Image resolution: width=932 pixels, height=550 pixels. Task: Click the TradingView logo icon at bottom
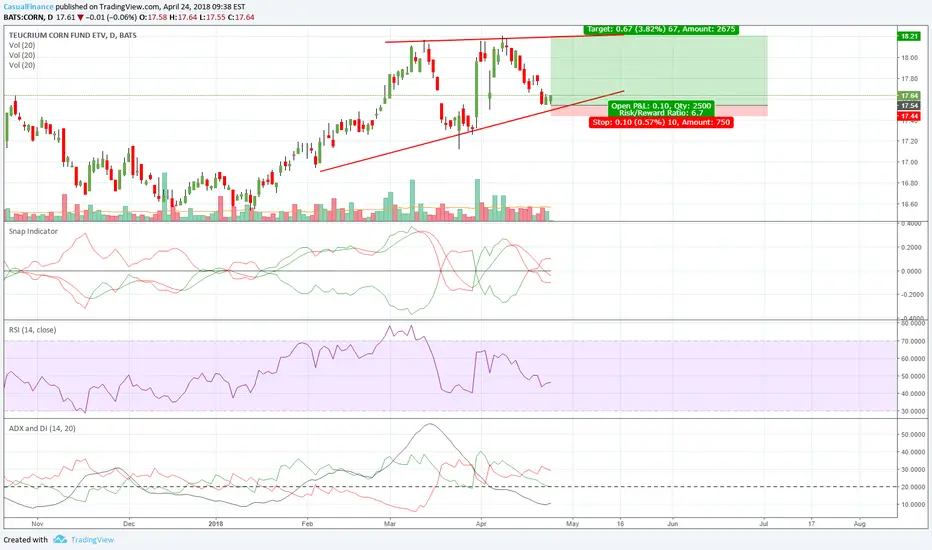click(x=59, y=539)
